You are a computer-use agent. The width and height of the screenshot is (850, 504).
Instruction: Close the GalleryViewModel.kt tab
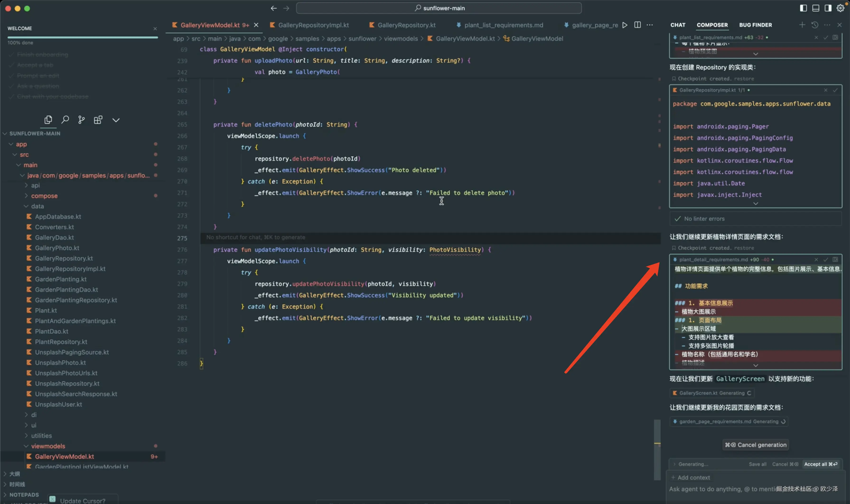(x=256, y=25)
